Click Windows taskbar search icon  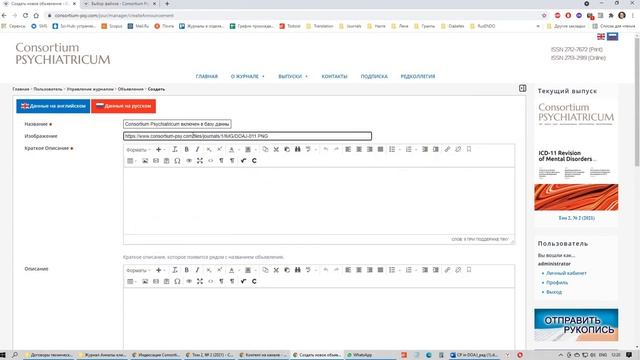point(15,355)
